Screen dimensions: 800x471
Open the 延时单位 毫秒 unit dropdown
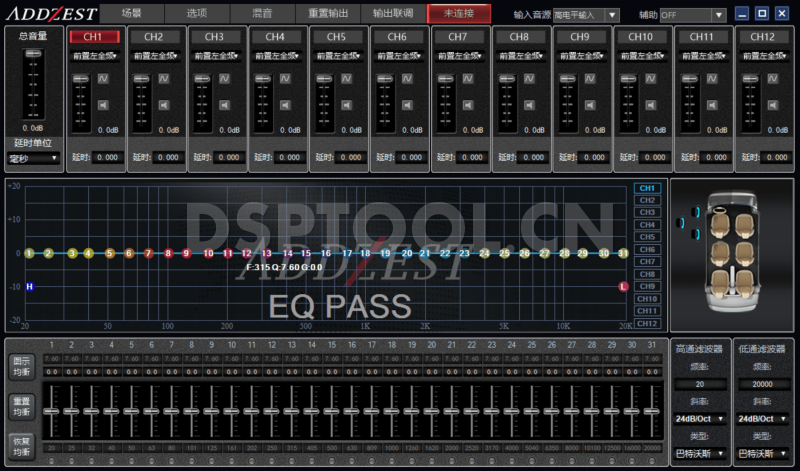tap(33, 159)
